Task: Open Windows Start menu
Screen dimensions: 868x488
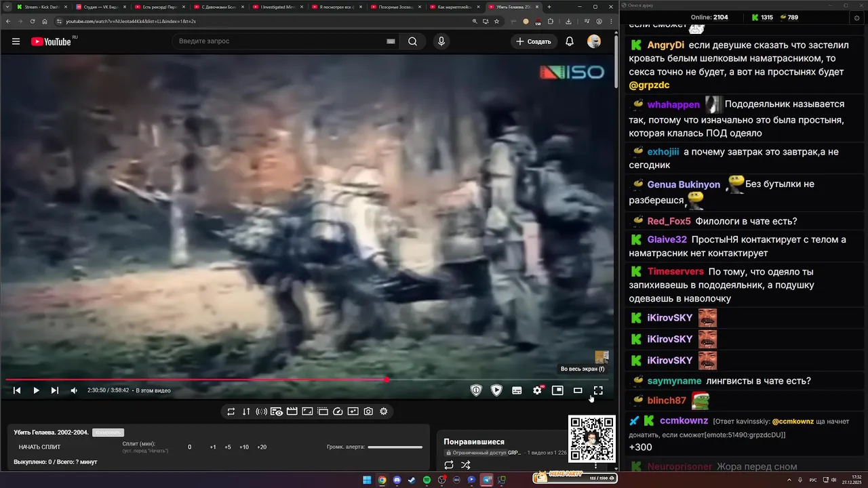Action: [367, 480]
